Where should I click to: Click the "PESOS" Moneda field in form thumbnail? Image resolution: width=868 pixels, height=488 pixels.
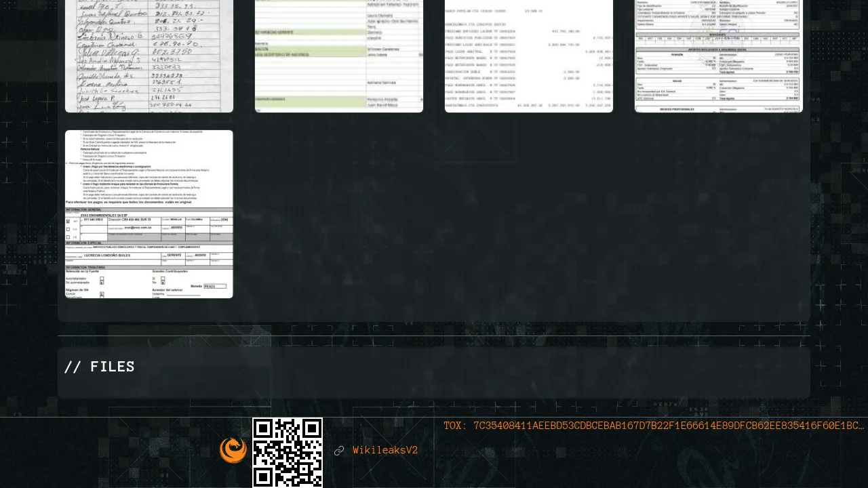[x=214, y=287]
